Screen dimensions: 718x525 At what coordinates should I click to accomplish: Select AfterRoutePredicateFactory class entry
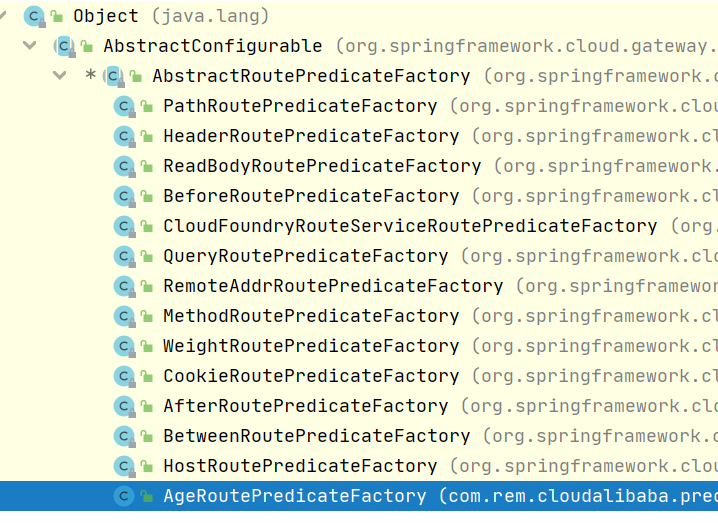306,406
